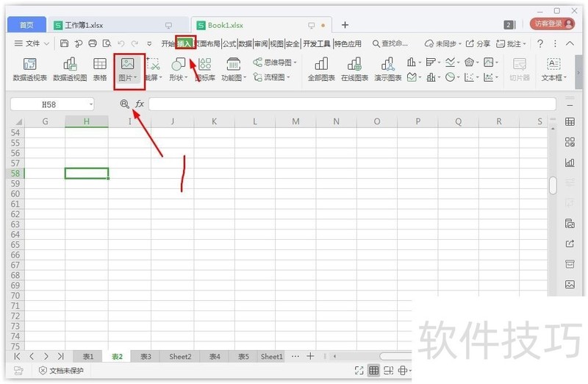This screenshot has height=384, width=588.
Task: Open all charts 全部图表
Action: (321, 69)
